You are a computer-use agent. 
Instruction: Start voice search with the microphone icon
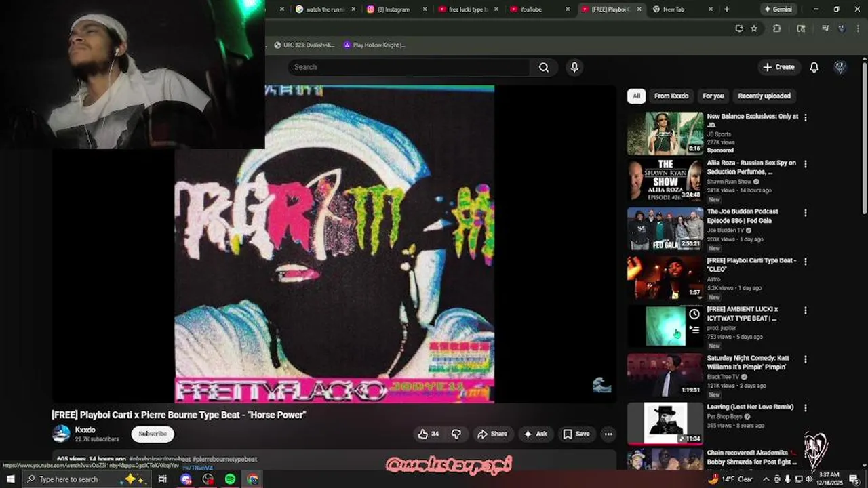[574, 67]
